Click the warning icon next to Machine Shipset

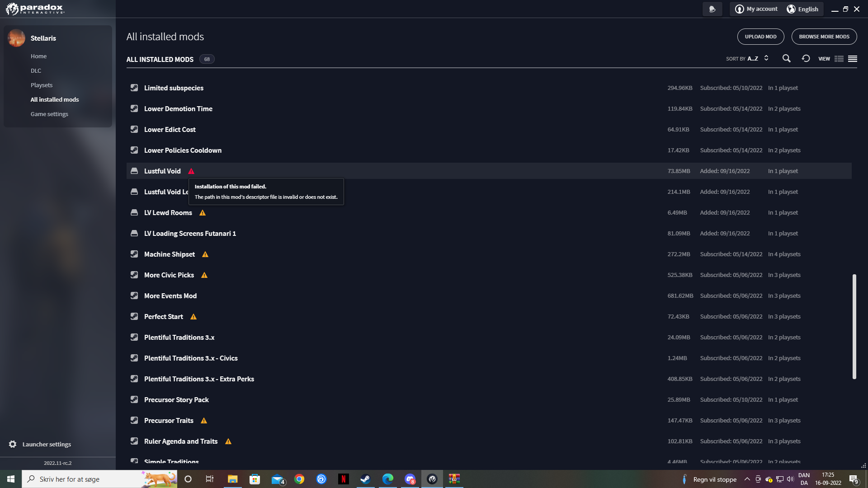205,254
